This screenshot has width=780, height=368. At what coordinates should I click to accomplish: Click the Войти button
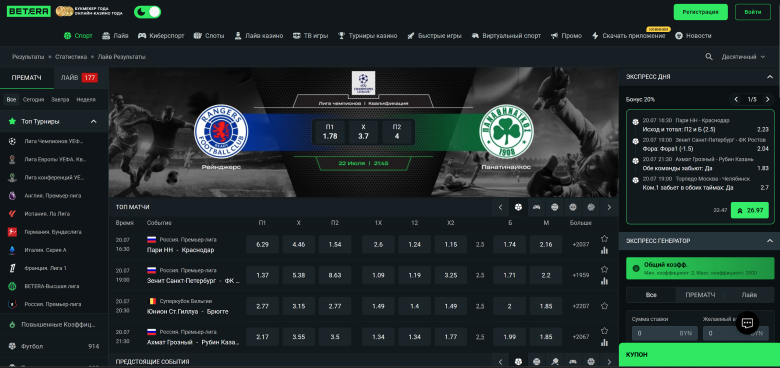click(x=753, y=12)
